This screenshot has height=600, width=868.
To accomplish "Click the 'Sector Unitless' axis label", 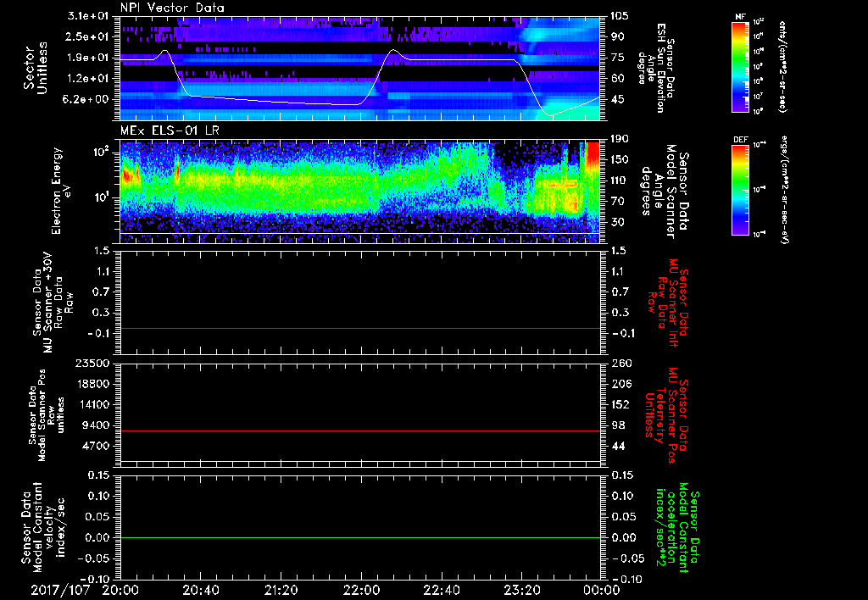I will 36,67.
